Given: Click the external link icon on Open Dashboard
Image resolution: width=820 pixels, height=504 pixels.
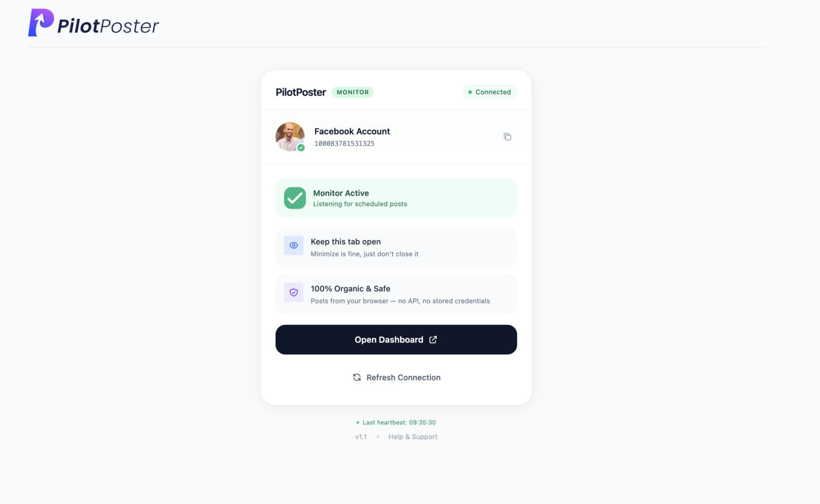Looking at the screenshot, I should (433, 340).
